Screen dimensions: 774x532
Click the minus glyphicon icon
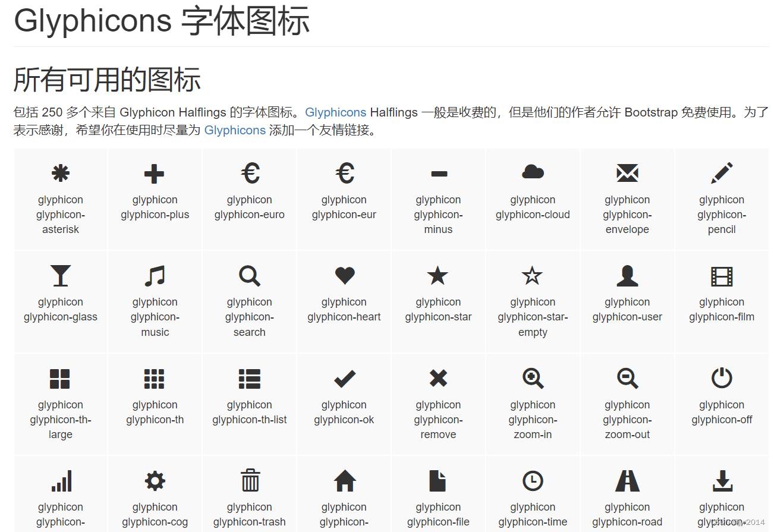point(439,174)
